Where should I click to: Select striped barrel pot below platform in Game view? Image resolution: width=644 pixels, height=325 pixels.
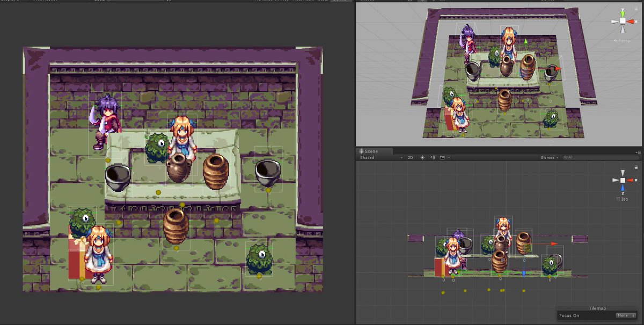(x=175, y=226)
